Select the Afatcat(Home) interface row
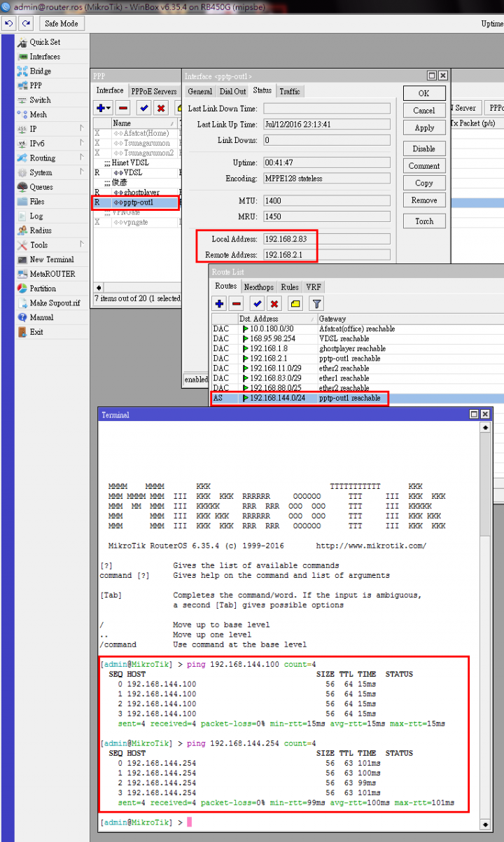Viewport: 504px width, 842px height. pyautogui.click(x=136, y=133)
